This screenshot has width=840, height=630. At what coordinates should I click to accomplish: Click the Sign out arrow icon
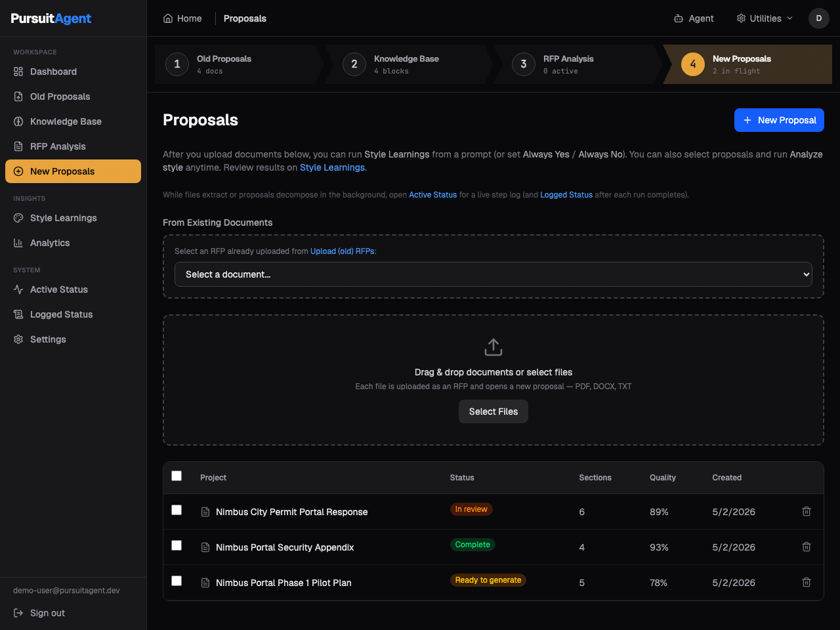pyautogui.click(x=18, y=613)
